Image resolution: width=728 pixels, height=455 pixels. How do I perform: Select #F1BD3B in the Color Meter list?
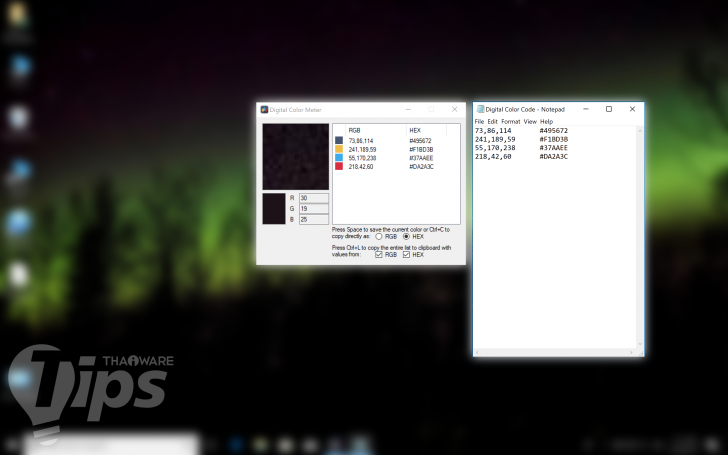point(421,150)
